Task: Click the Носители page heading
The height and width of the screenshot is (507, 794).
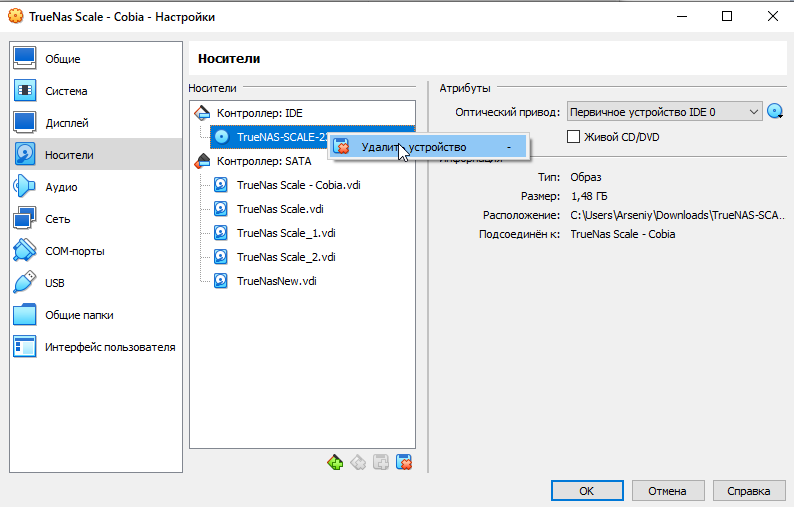Action: [229, 59]
